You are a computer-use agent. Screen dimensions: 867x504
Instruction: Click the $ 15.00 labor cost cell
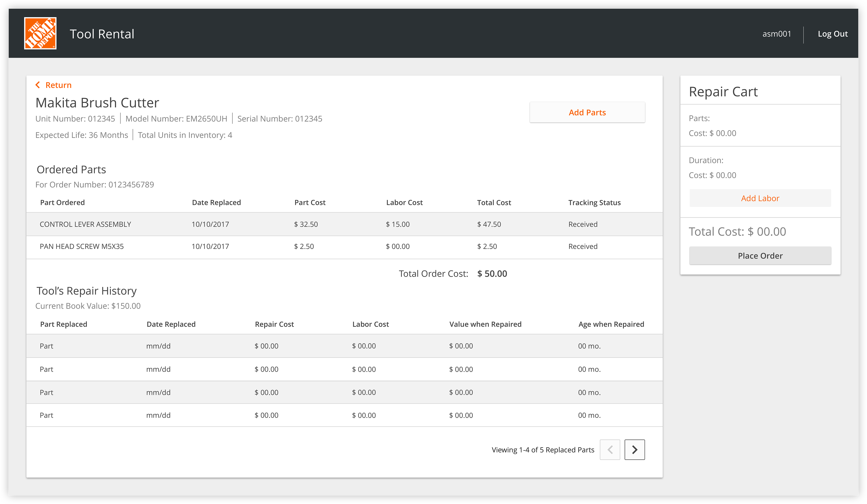[397, 224]
